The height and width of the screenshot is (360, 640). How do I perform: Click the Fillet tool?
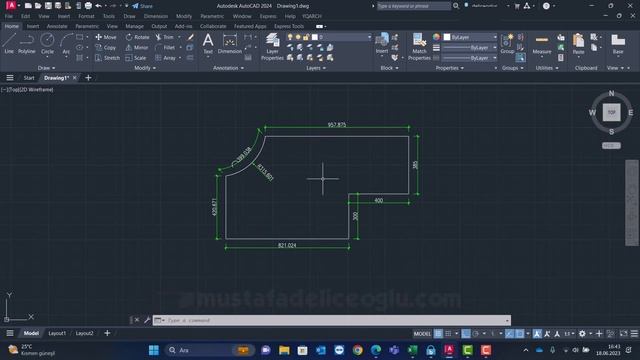165,47
